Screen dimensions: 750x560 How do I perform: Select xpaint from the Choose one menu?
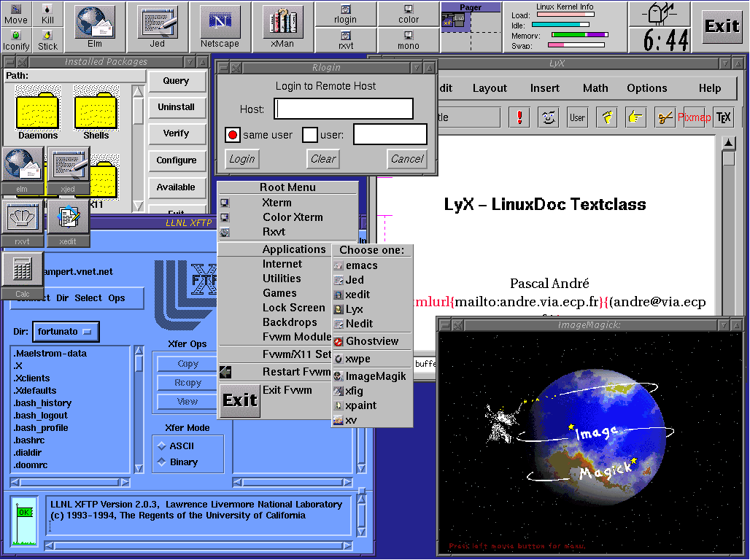[372, 405]
